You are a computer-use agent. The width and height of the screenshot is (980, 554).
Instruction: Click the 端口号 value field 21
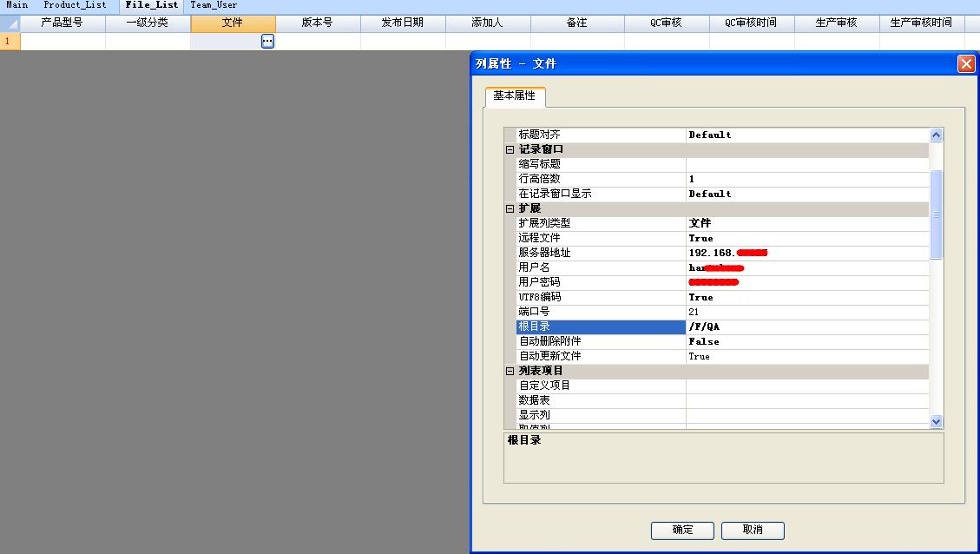(x=806, y=312)
